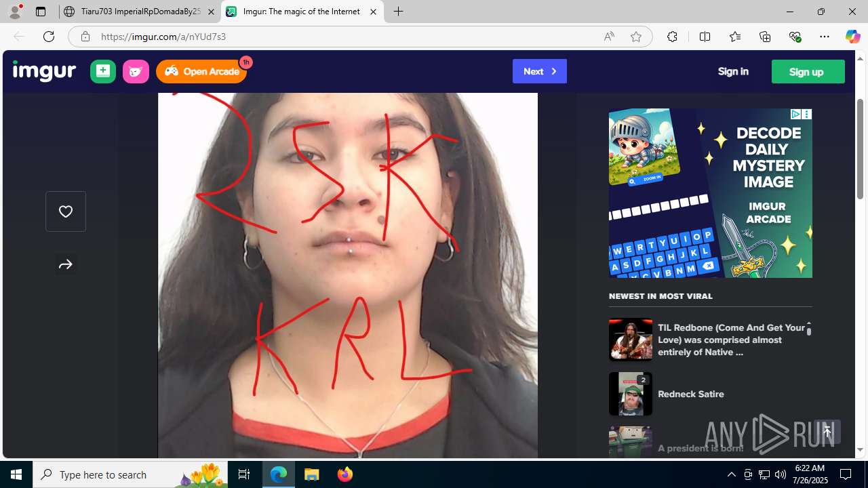Click the Sign in link
The width and height of the screenshot is (868, 488).
pyautogui.click(x=733, y=71)
